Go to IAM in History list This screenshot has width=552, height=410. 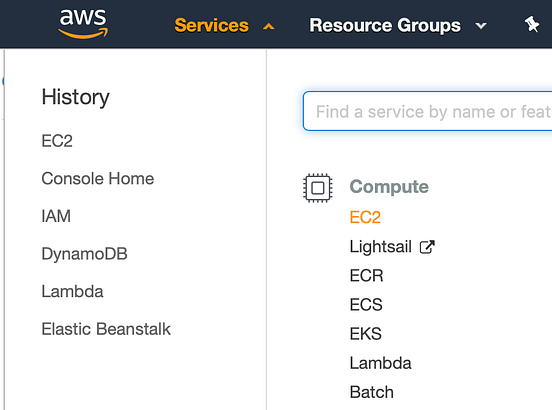tap(56, 216)
